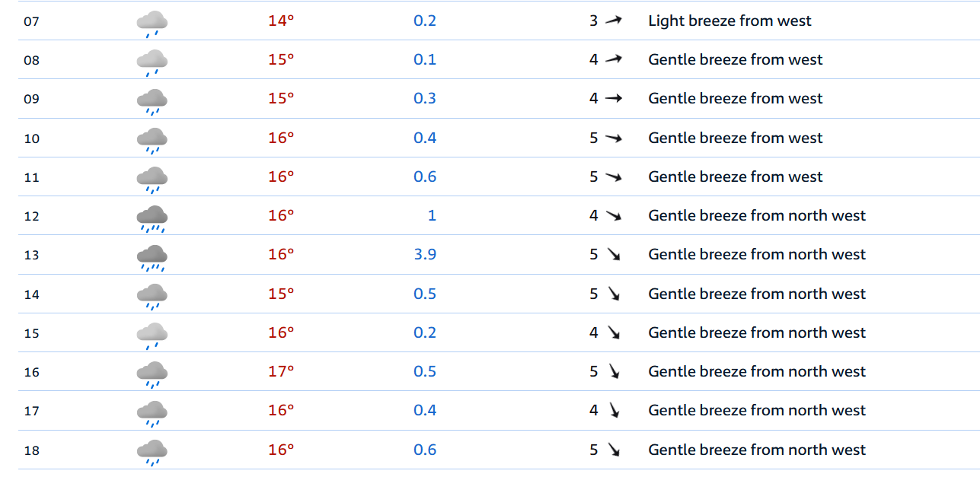Image resolution: width=980 pixels, height=477 pixels.
Task: Click the 14° temperature at hour 07
Action: (281, 21)
